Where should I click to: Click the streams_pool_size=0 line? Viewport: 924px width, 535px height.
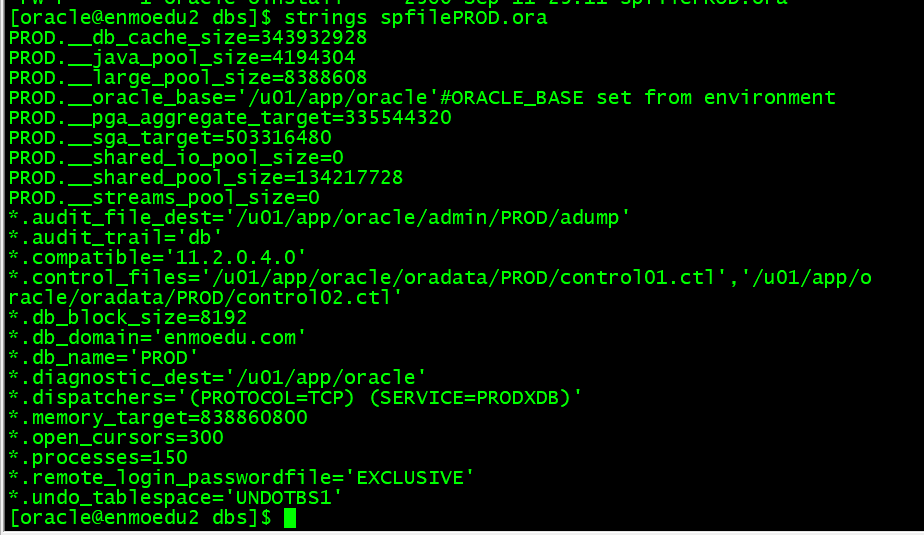(164, 198)
